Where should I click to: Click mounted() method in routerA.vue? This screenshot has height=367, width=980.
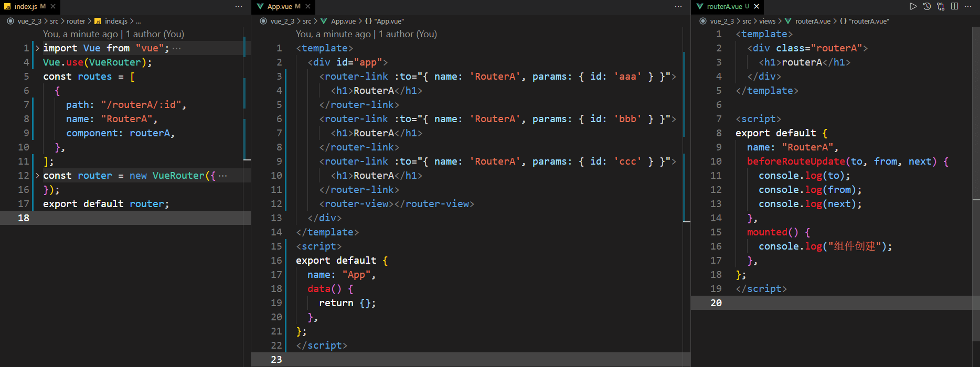tap(772, 232)
